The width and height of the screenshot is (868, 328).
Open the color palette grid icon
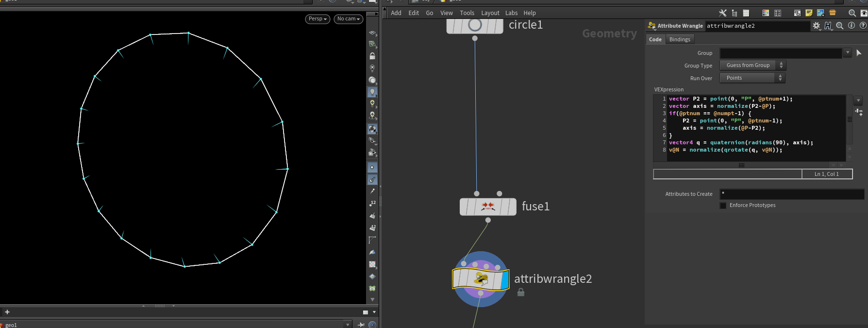coord(766,13)
